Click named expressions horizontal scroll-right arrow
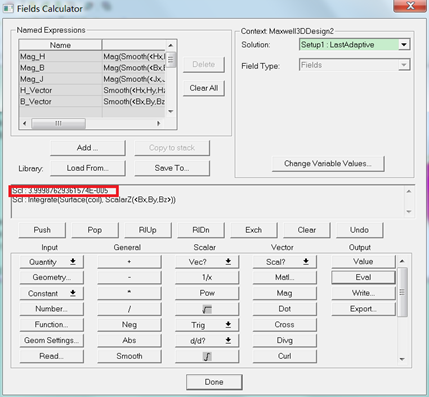429x397 pixels. 158,123
